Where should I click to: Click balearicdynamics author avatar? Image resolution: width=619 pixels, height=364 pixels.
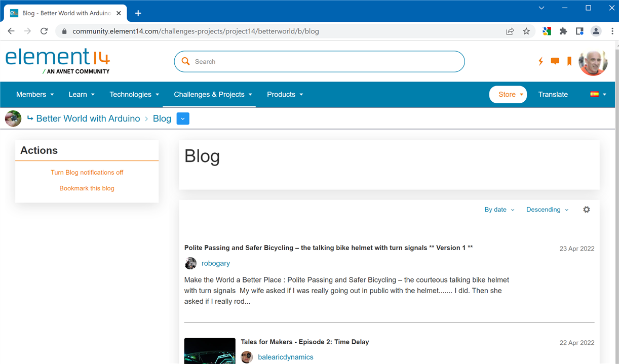247,357
